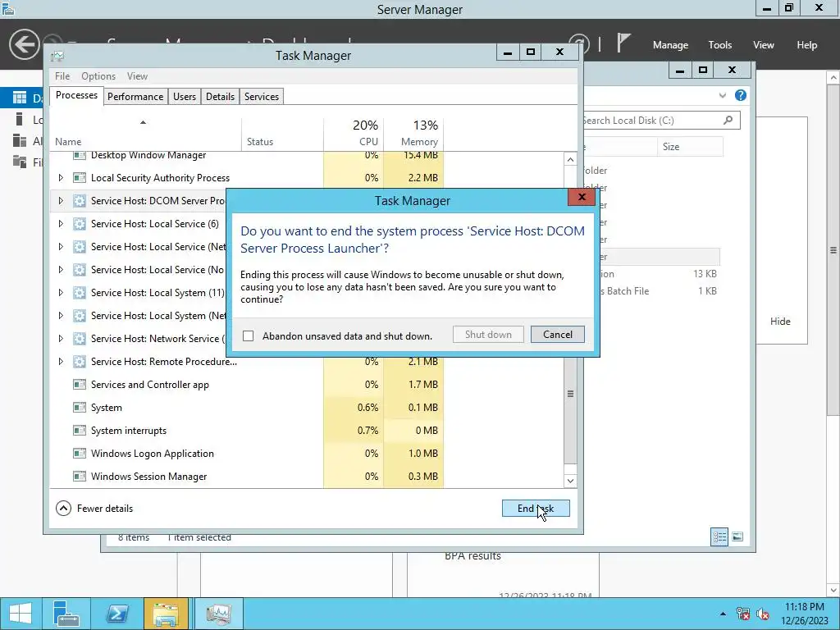Screen dimensions: 840x630
Task: Switch to the Users tab
Action: coord(185,97)
